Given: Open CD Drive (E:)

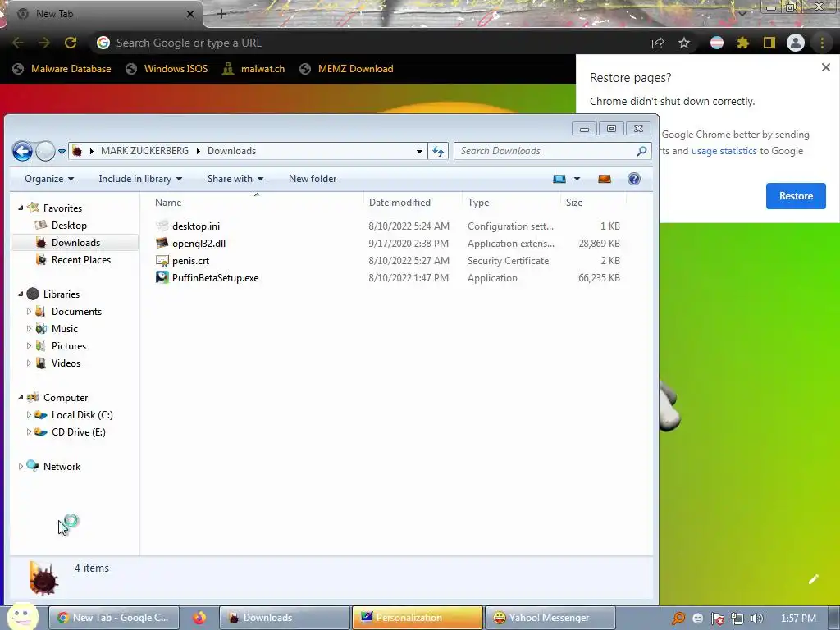Looking at the screenshot, I should [78, 431].
